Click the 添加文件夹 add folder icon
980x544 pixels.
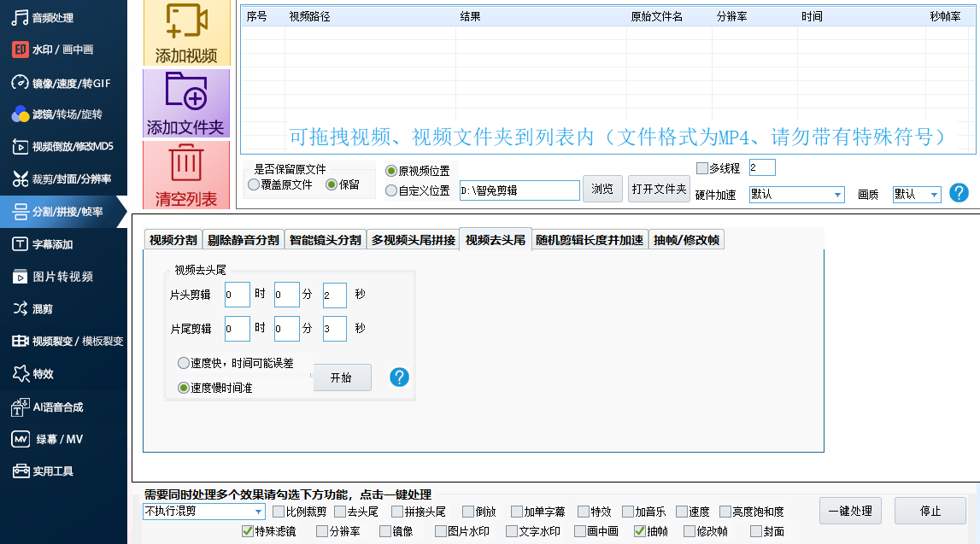(x=185, y=91)
